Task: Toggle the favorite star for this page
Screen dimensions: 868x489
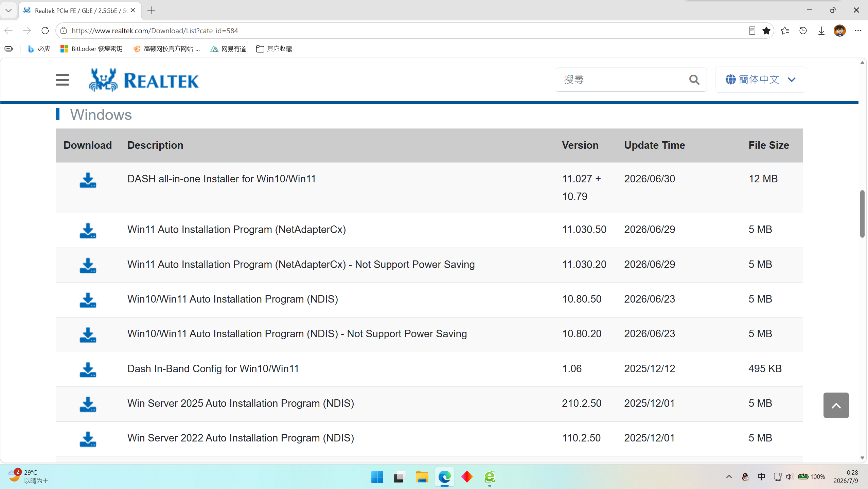Action: click(766, 31)
